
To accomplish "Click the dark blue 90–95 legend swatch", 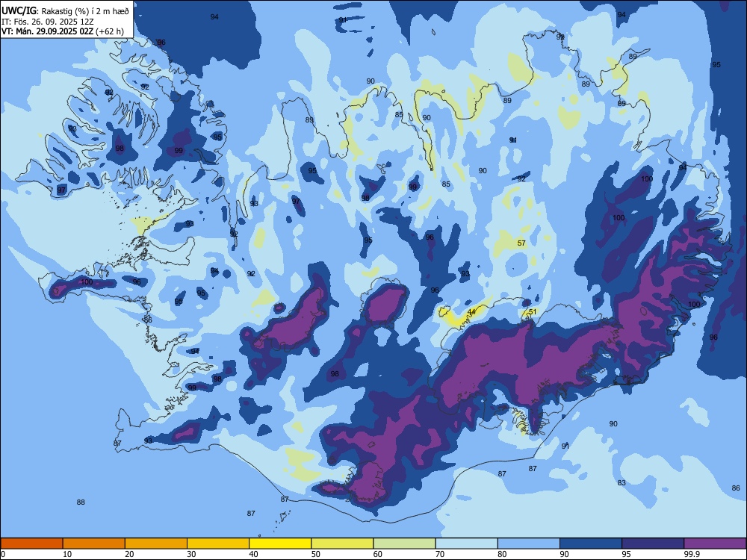I will [591, 544].
